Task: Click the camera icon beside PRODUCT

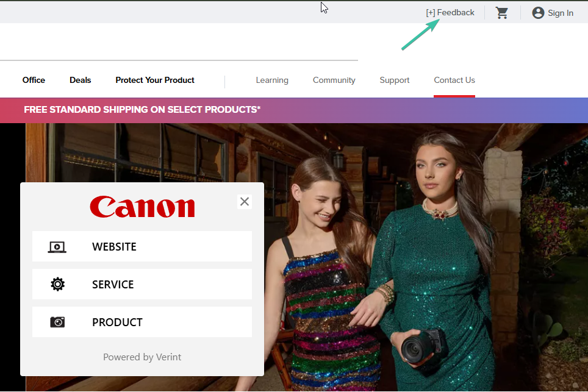Action: click(x=57, y=323)
